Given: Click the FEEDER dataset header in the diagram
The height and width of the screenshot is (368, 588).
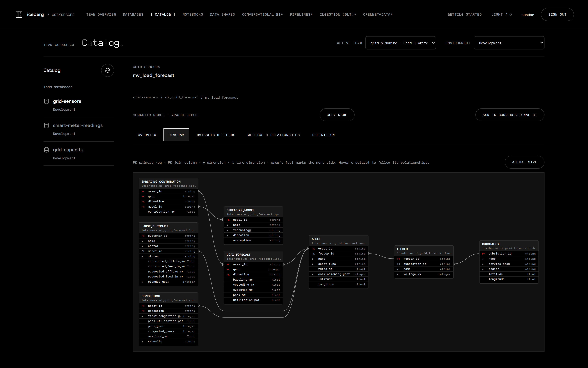Looking at the screenshot, I should [x=424, y=251].
